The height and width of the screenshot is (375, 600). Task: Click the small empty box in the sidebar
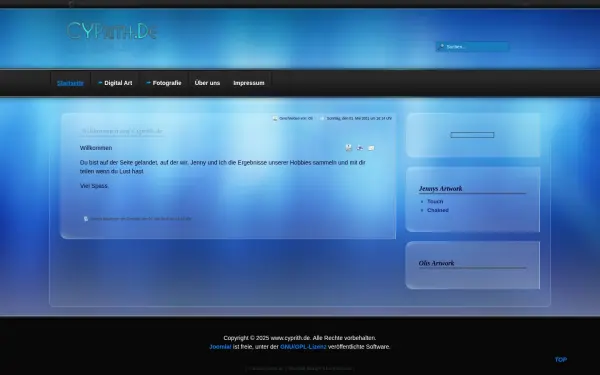[x=472, y=135]
